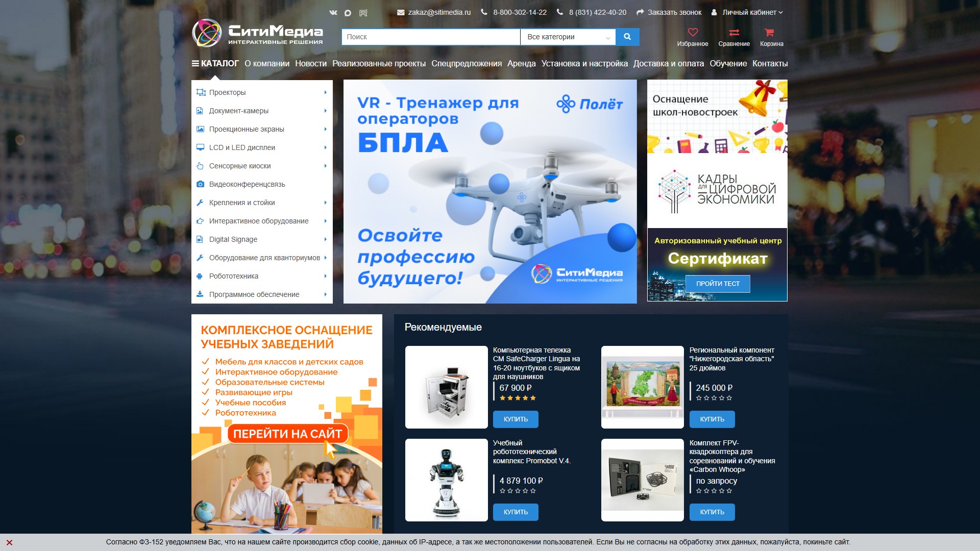Close the cookie notice with the red X
The height and width of the screenshot is (551, 980).
click(9, 542)
